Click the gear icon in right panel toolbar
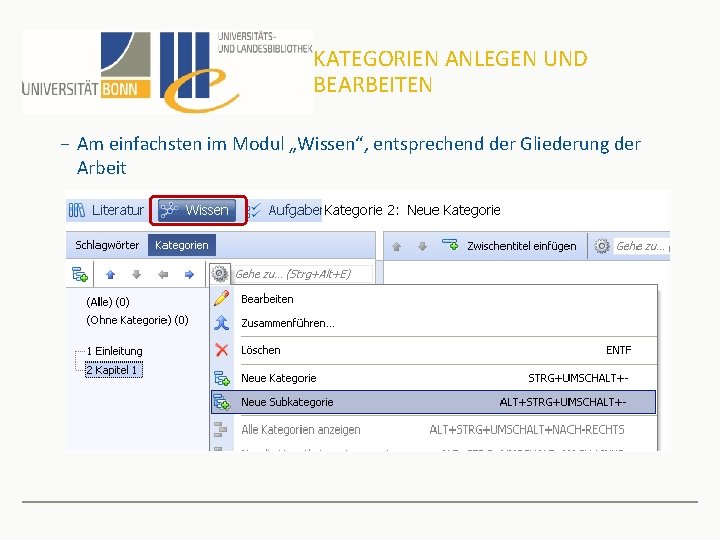This screenshot has height=540, width=720. pyautogui.click(x=602, y=246)
